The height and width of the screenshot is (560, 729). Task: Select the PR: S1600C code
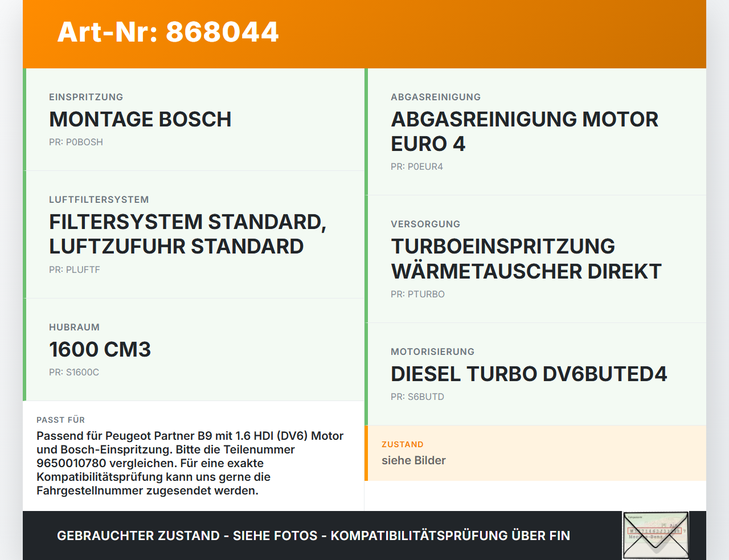74,372
